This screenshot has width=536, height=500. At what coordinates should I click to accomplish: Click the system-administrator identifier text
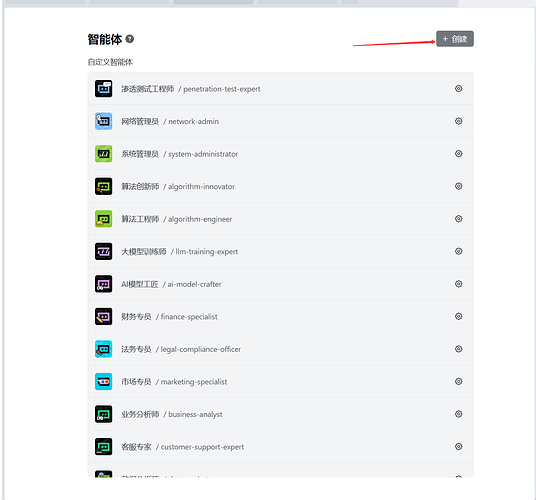click(203, 154)
